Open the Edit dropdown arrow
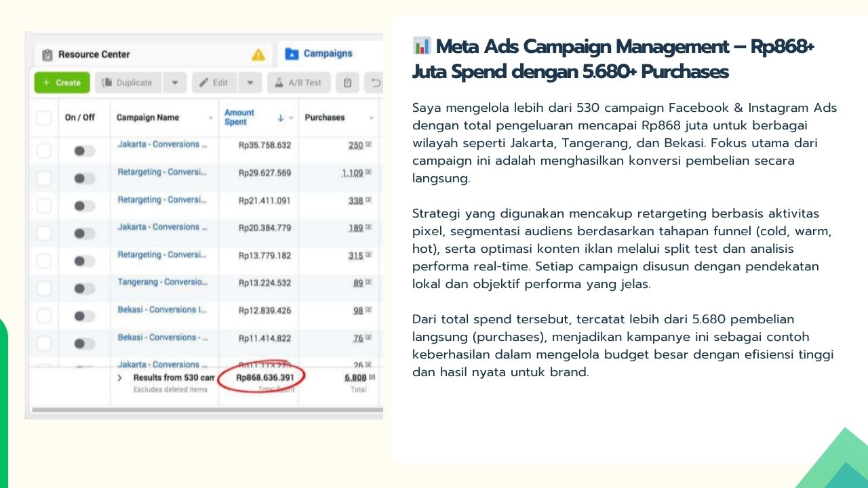Image resolution: width=868 pixels, height=488 pixels. 250,83
